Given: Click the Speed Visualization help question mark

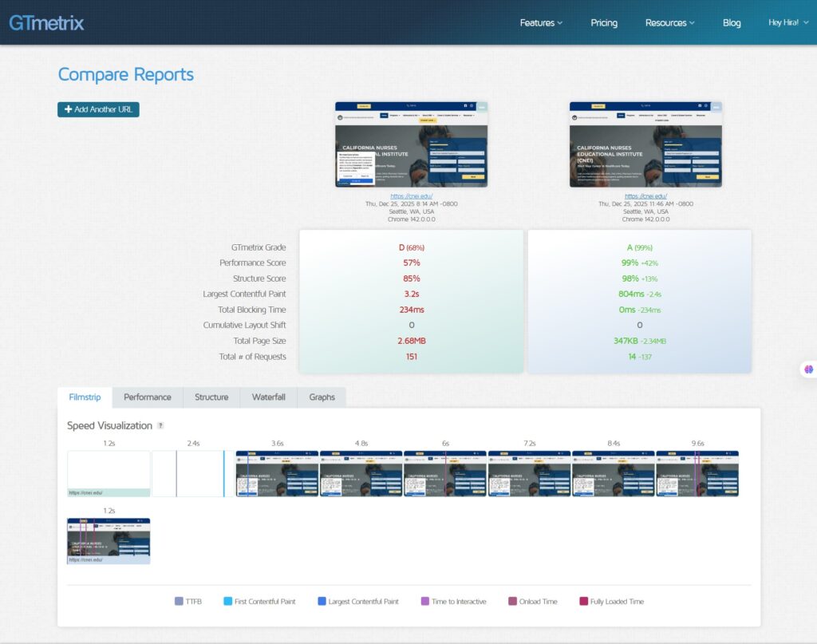Looking at the screenshot, I should (x=160, y=425).
